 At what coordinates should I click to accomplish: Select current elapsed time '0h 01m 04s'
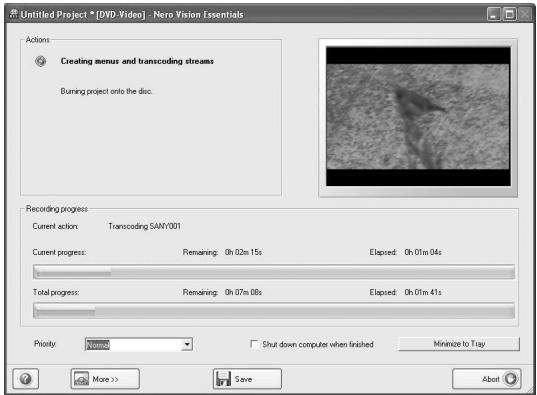(x=423, y=252)
